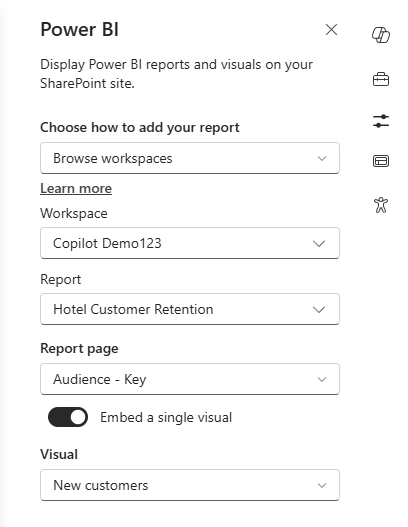Expand the Copilot Demo123 workspace dropdown

click(x=190, y=243)
